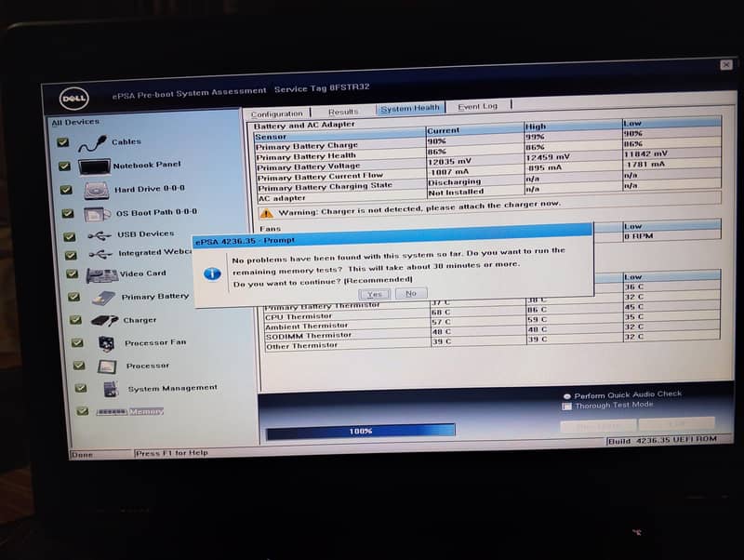The image size is (744, 560).
Task: Select the System Management icon
Action: [111, 389]
